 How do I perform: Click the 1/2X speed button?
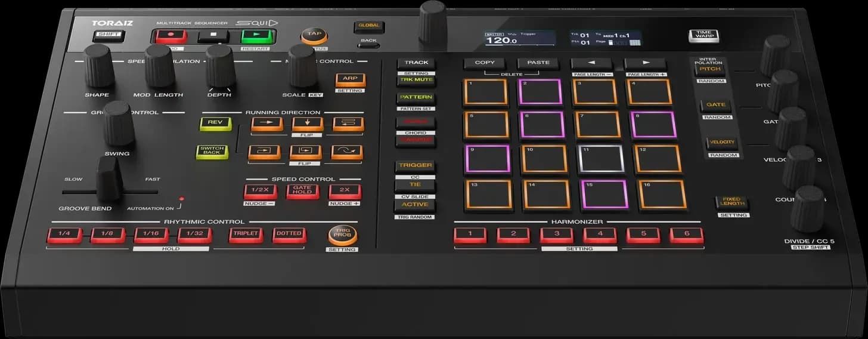(259, 191)
